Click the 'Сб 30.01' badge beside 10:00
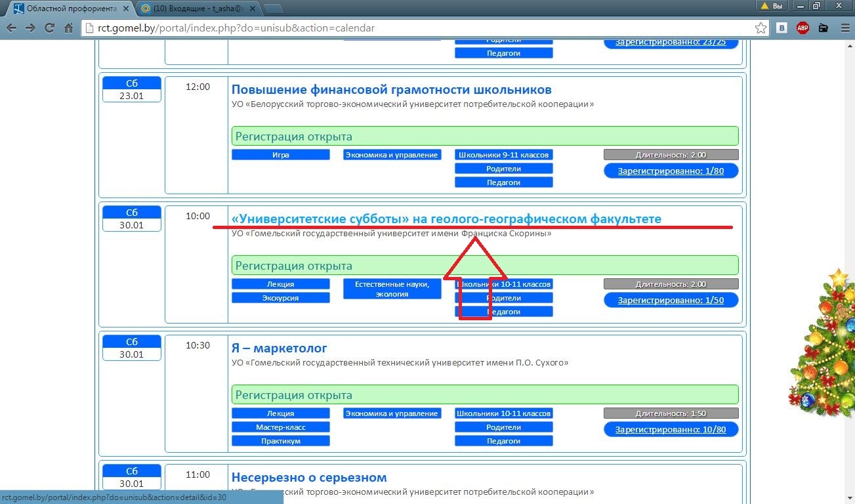This screenshot has width=855, height=504. pos(132,219)
